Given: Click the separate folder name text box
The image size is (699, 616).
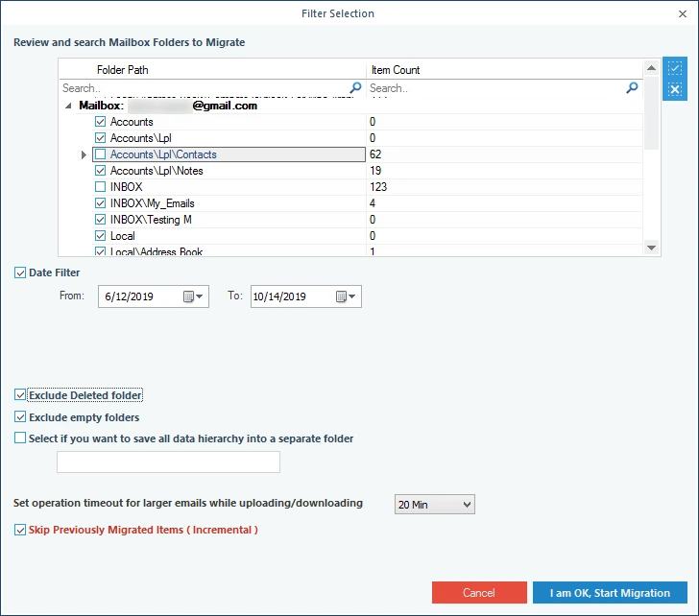Looking at the screenshot, I should [169, 462].
